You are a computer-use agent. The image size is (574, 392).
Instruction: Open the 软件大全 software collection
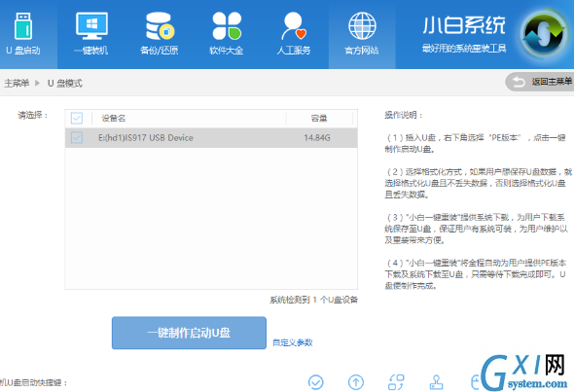tap(227, 34)
